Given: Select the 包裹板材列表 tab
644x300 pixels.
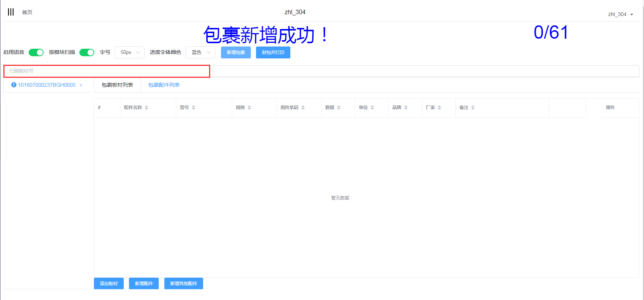Looking at the screenshot, I should pyautogui.click(x=117, y=85).
